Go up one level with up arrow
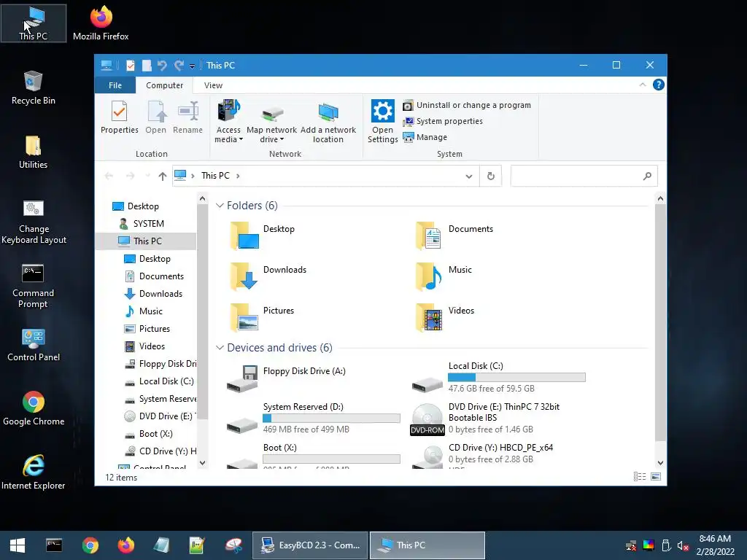 tap(163, 176)
